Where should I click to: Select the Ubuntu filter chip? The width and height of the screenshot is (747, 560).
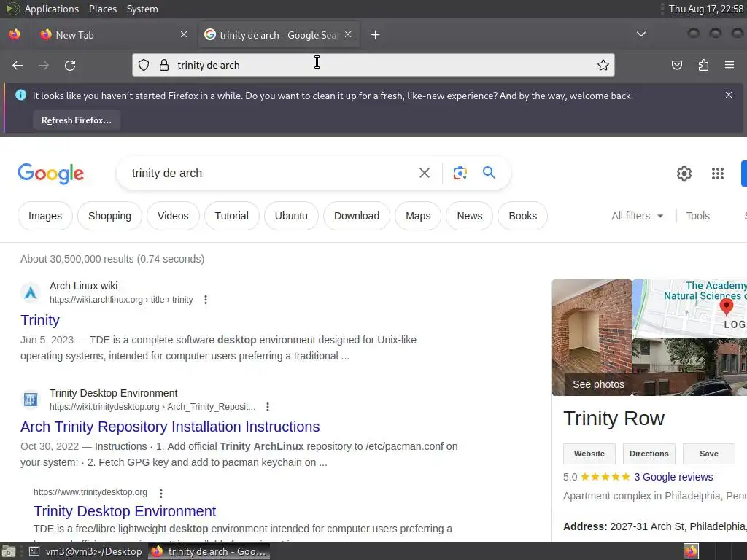tap(291, 216)
